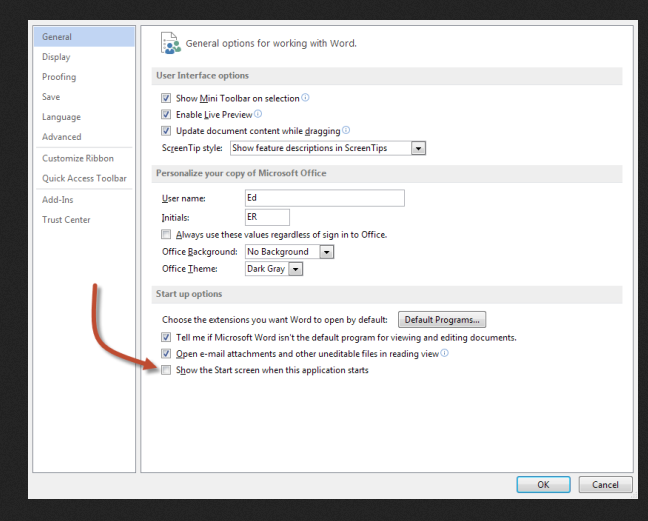Open the Office Theme dropdown arrow
The height and width of the screenshot is (521, 648).
click(x=295, y=269)
